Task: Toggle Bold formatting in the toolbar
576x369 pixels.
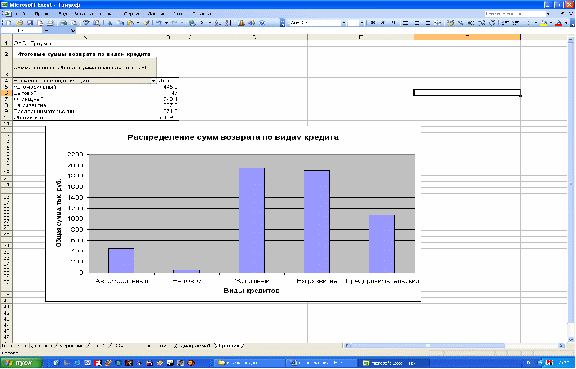Action: (x=372, y=23)
